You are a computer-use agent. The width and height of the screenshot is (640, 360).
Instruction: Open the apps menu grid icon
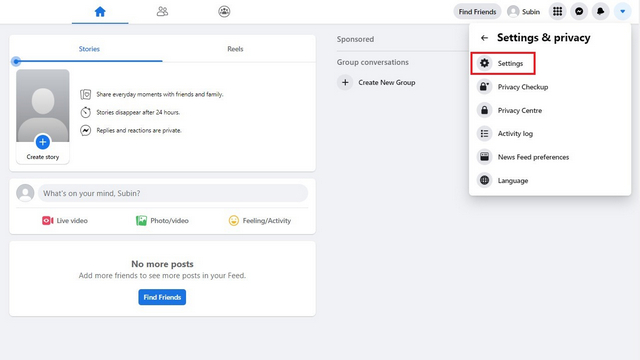point(557,11)
